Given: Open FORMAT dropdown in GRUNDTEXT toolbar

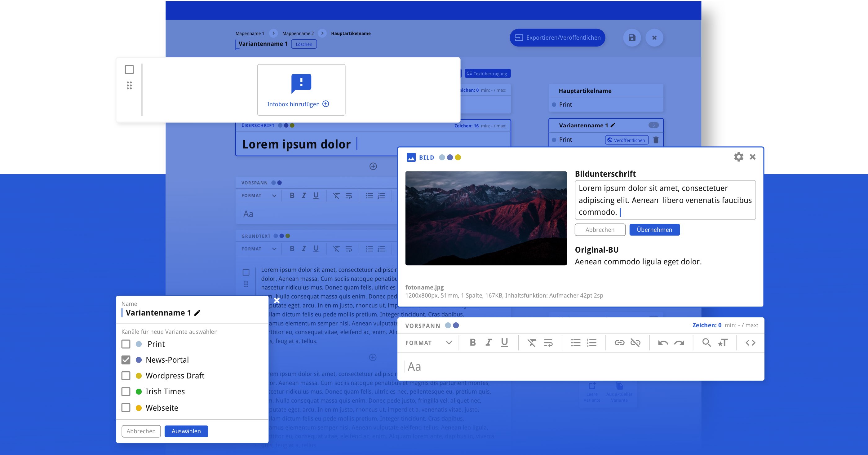Looking at the screenshot, I should (x=259, y=249).
